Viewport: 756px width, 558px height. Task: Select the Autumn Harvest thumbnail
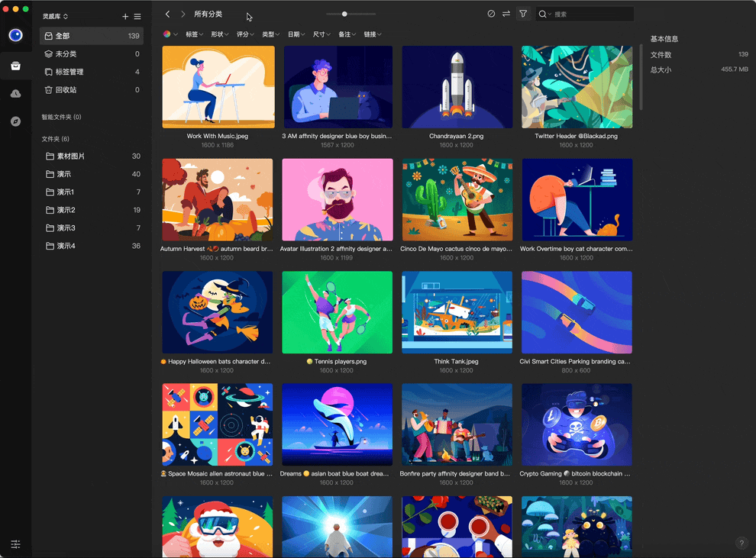tap(218, 199)
